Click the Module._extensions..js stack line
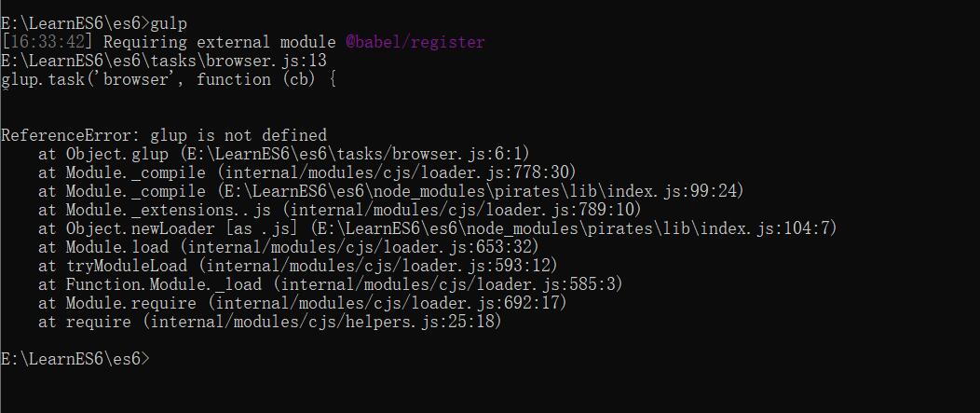The height and width of the screenshot is (413, 980). [x=339, y=211]
